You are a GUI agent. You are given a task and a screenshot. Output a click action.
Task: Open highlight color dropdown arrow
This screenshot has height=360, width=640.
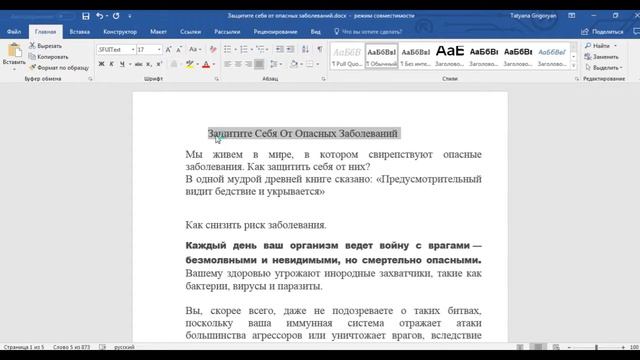(198, 64)
